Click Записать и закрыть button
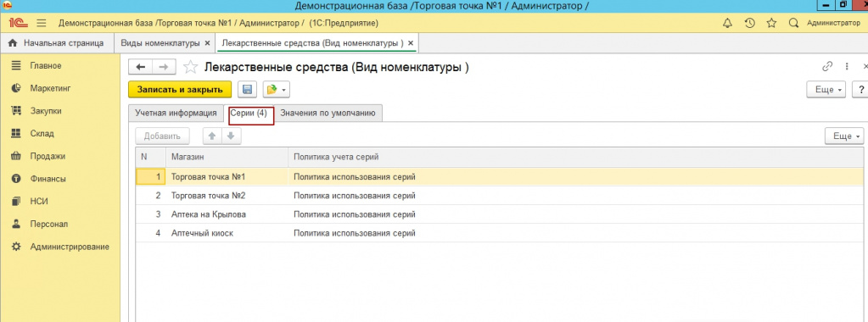868x322 pixels. 179,90
